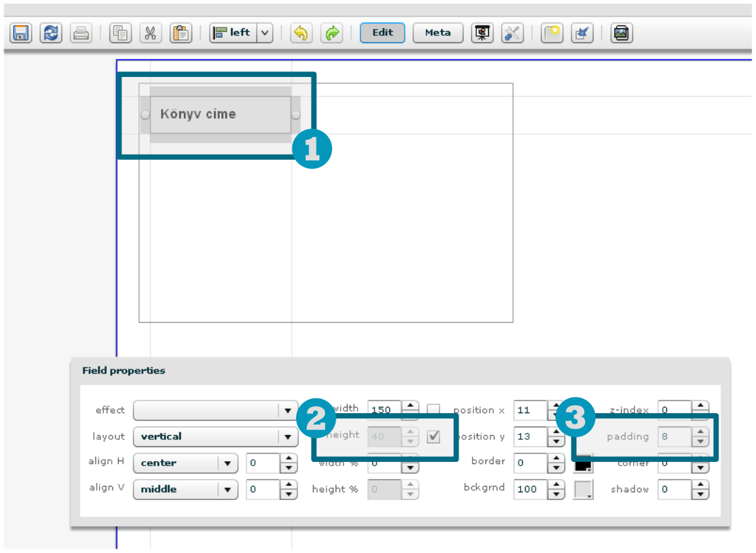Image resolution: width=756 pixels, height=553 pixels.
Task: Click the Paste clipboard icon
Action: 181,33
